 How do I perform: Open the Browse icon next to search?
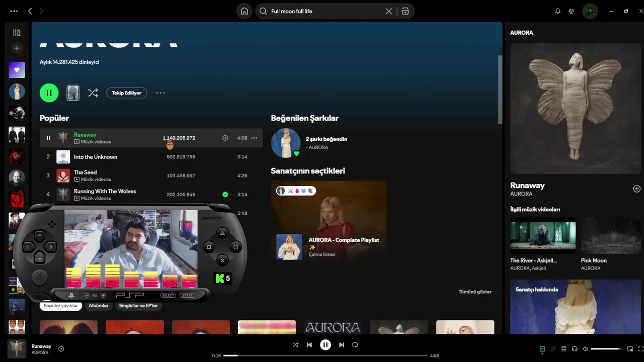pos(405,11)
